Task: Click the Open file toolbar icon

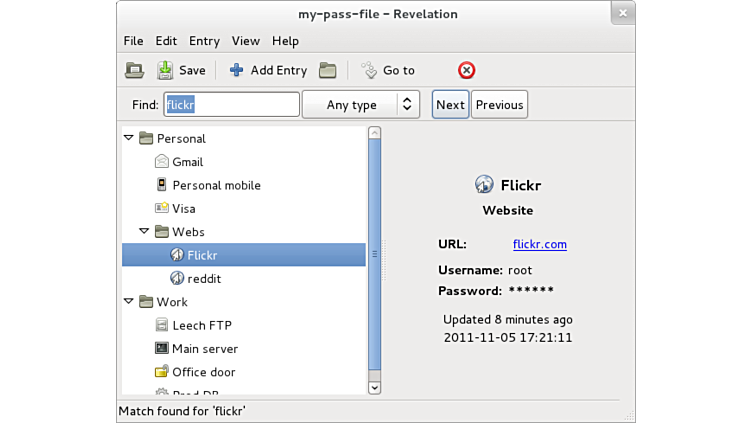Action: pyautogui.click(x=134, y=70)
